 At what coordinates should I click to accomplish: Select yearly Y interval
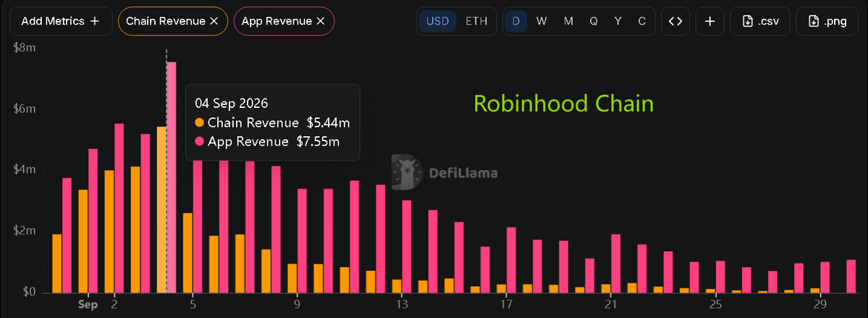(x=618, y=21)
